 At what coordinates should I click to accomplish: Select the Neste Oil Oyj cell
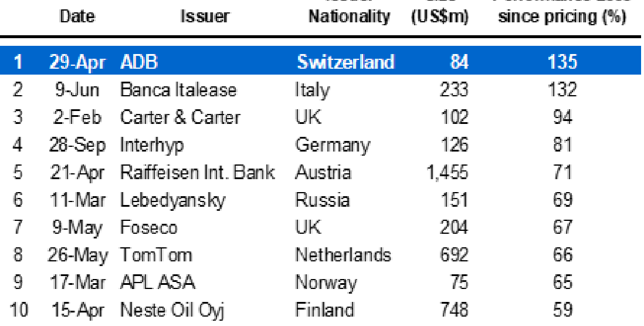pos(172,311)
